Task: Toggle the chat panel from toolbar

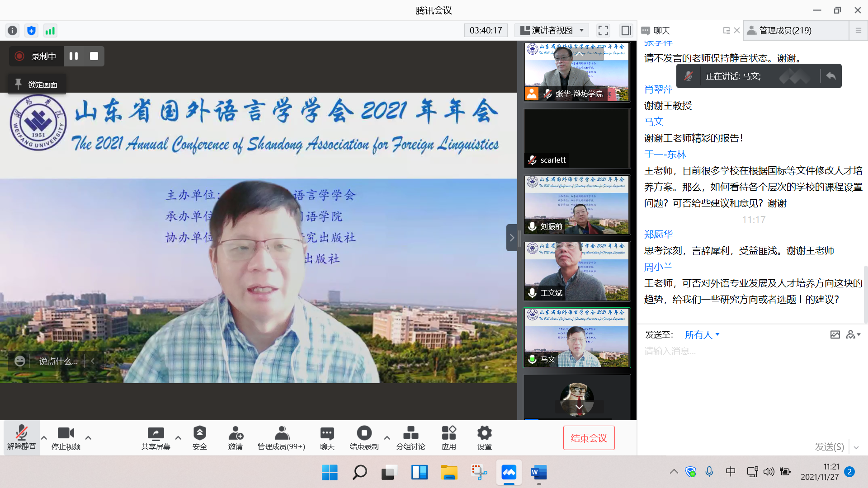Action: pos(327,437)
